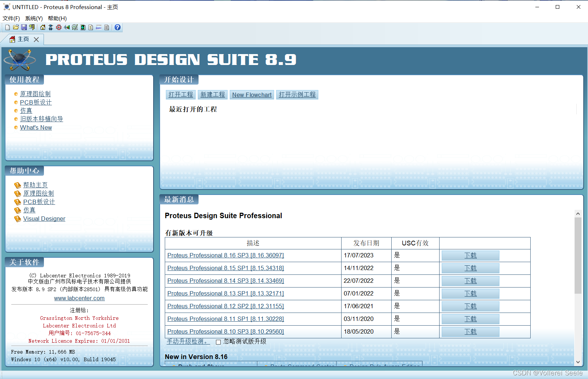Viewport: 588px width, 379px height.
Task: Open 帮助主页 in the help center
Action: tap(35, 185)
